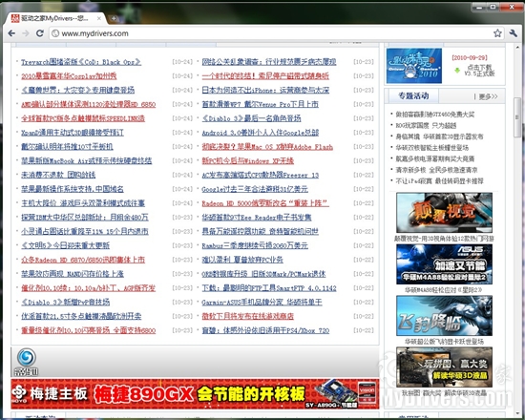Open the sidebar link about ASUS 3D monitor launch
Screen dimensions: 525x420
[x=439, y=136]
